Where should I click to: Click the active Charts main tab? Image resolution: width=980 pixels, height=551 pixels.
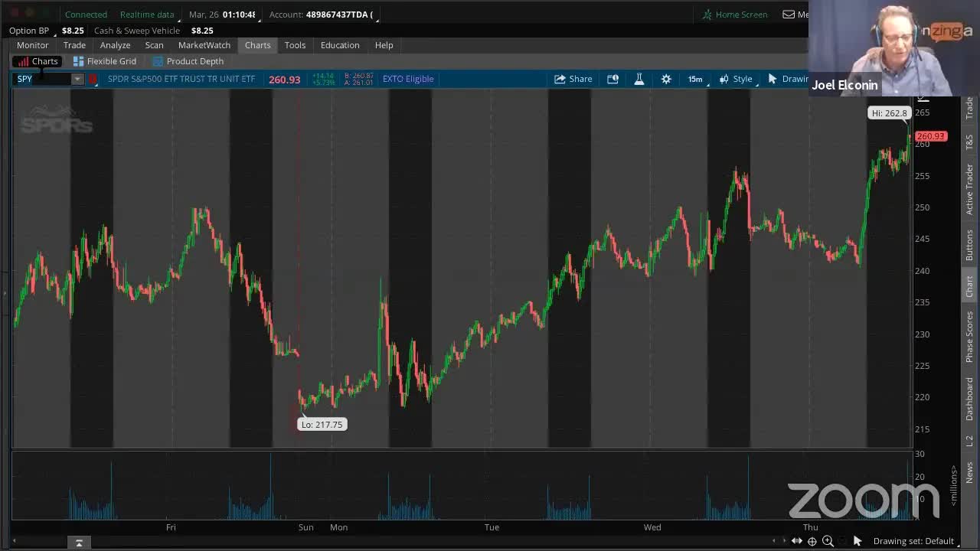coord(258,45)
